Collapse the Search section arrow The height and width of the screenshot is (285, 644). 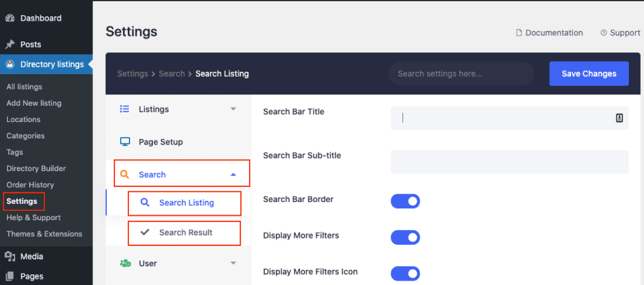click(233, 174)
